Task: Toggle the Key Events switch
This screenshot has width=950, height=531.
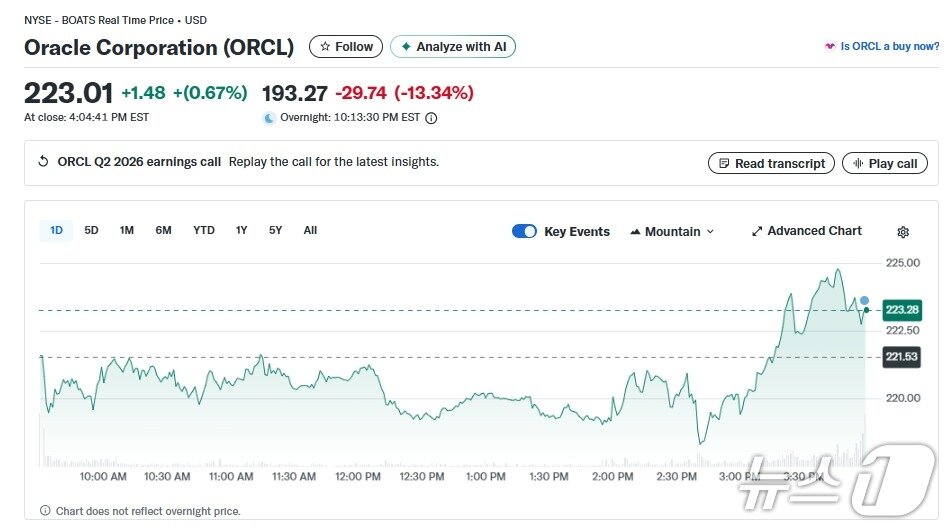Action: [x=524, y=231]
